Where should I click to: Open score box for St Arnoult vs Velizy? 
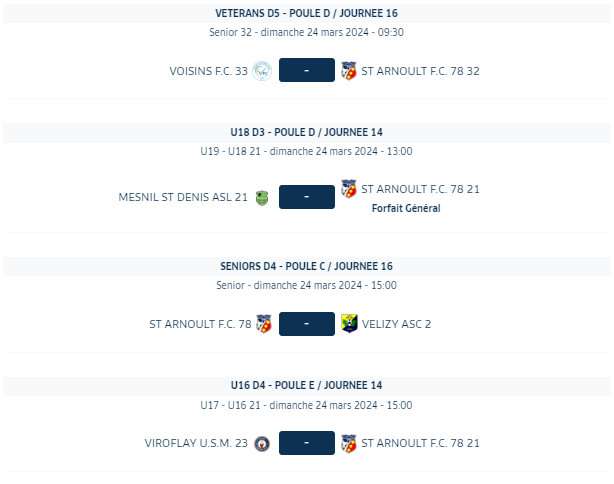click(x=307, y=324)
